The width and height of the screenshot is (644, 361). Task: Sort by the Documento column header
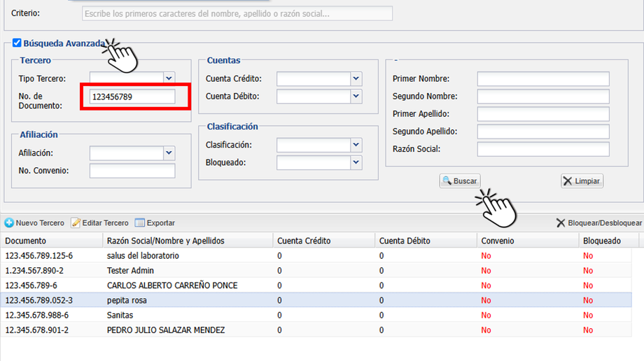click(51, 241)
